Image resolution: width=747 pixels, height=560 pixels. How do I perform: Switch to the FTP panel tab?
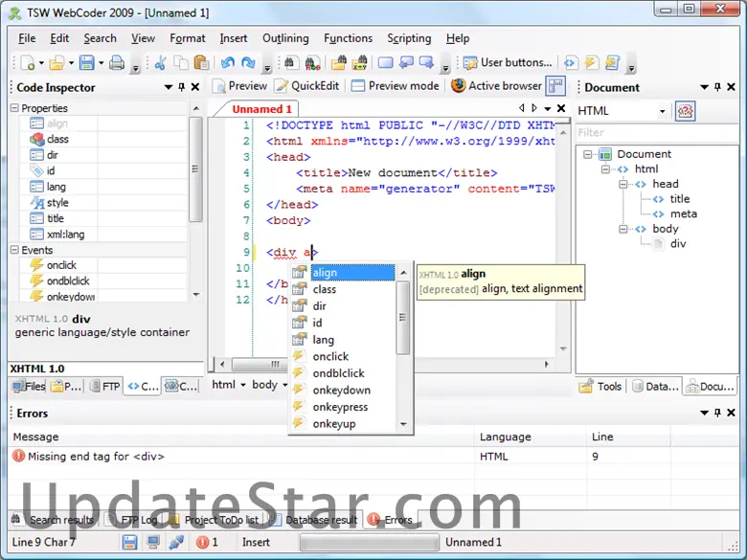[105, 386]
